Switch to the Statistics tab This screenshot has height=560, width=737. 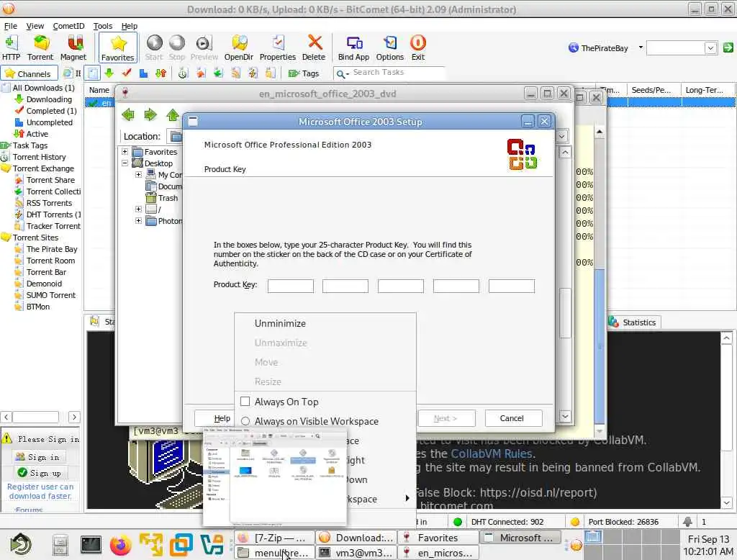634,322
